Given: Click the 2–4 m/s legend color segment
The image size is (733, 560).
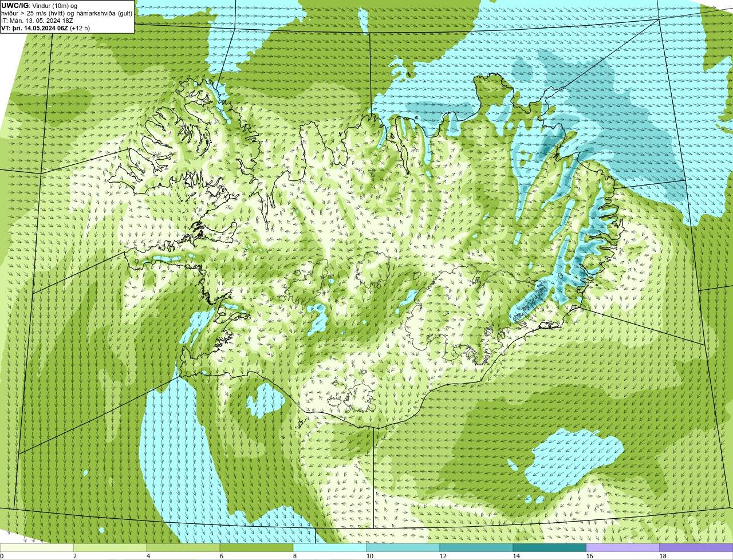Looking at the screenshot, I should point(110,548).
